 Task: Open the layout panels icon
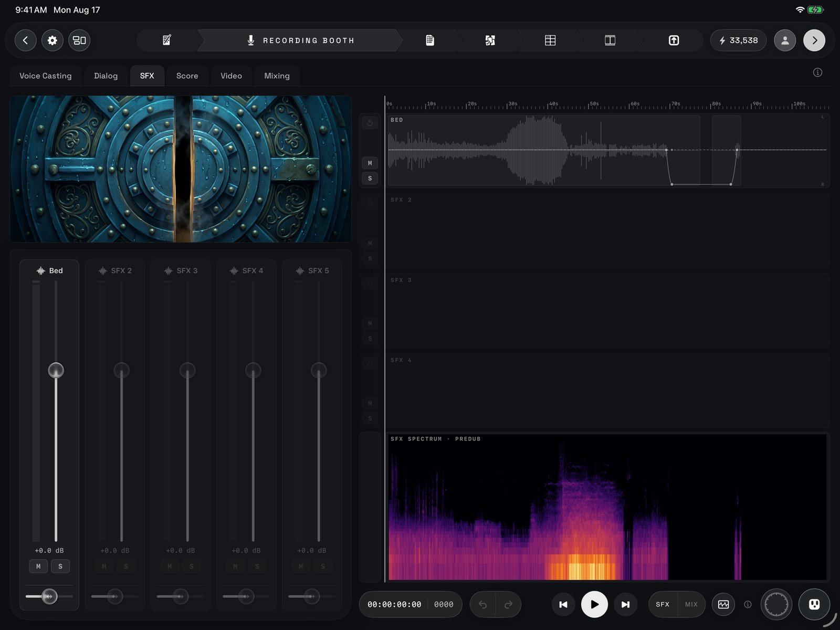tap(79, 40)
